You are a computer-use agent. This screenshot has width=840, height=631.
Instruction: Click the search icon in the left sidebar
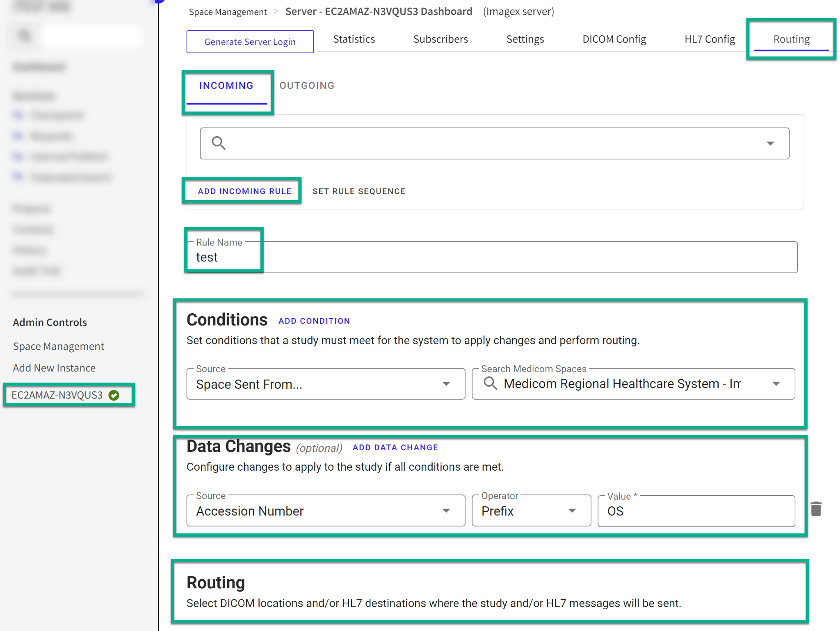pos(23,35)
